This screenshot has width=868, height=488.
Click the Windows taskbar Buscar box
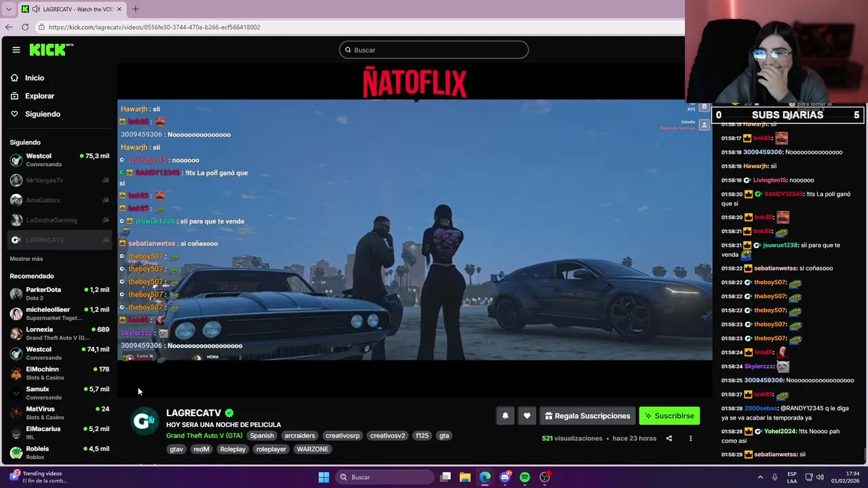click(384, 477)
